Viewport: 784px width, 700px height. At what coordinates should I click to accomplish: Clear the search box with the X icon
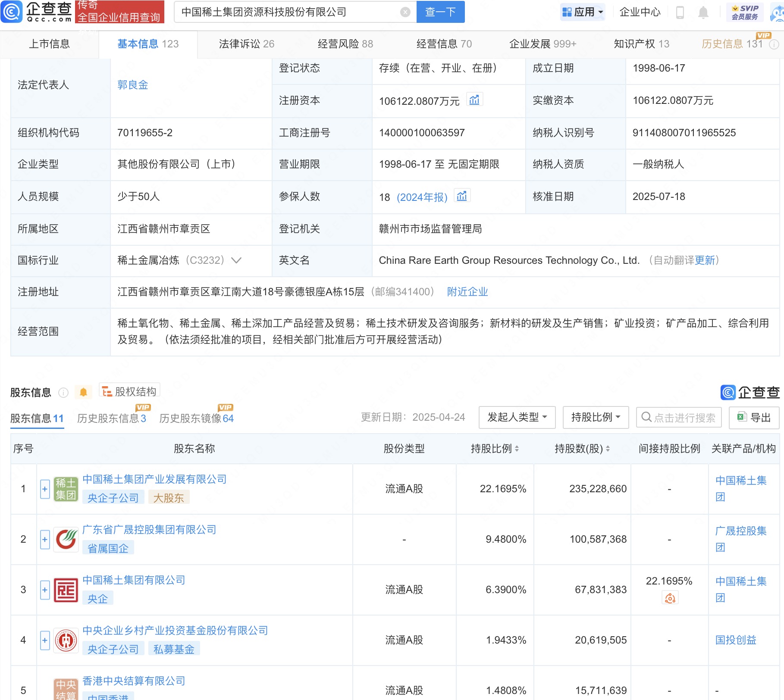(405, 12)
